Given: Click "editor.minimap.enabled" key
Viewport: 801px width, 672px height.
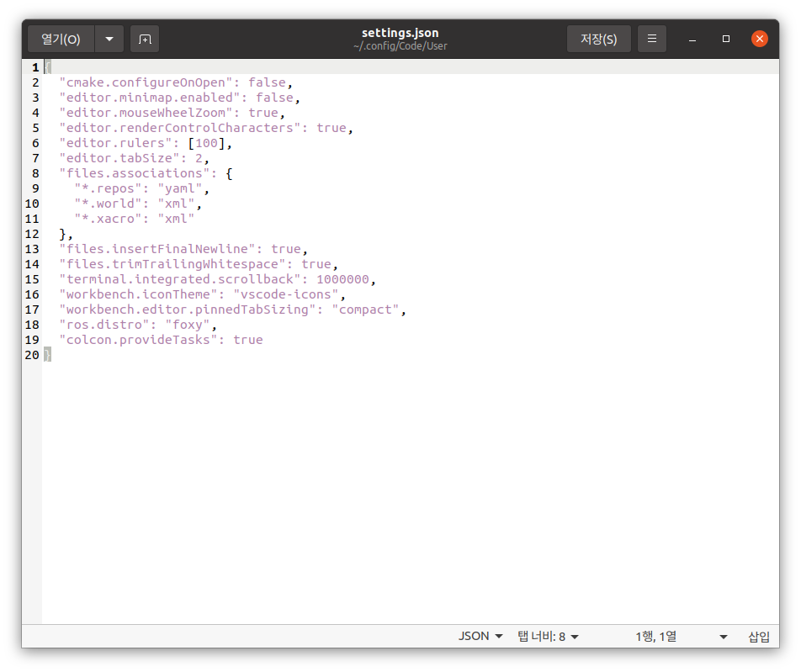Looking at the screenshot, I should (x=150, y=98).
